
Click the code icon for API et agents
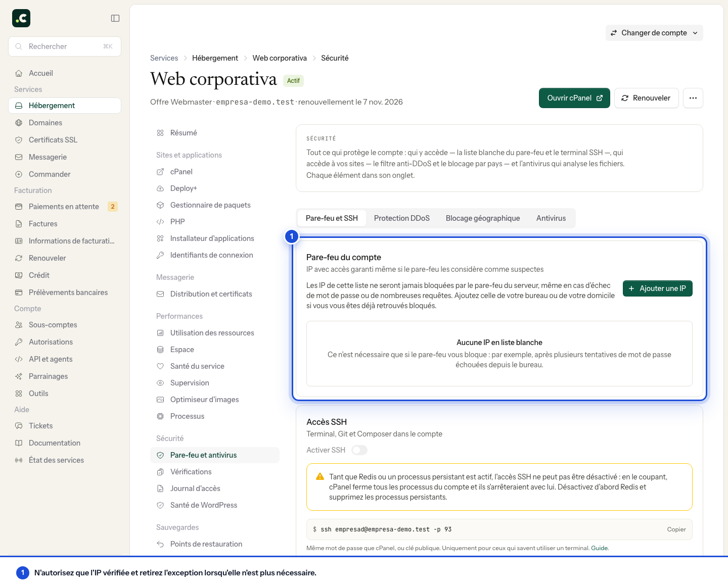tap(19, 359)
